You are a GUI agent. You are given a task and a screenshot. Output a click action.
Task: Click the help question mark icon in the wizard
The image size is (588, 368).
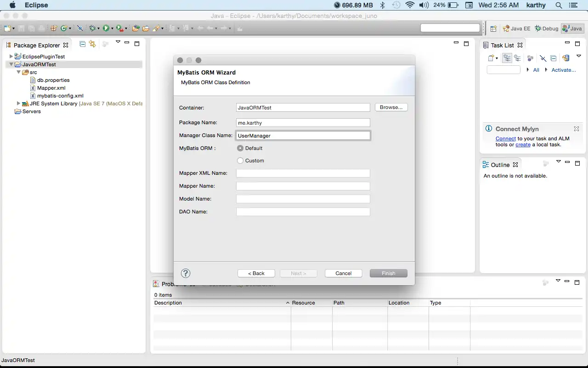pyautogui.click(x=186, y=273)
